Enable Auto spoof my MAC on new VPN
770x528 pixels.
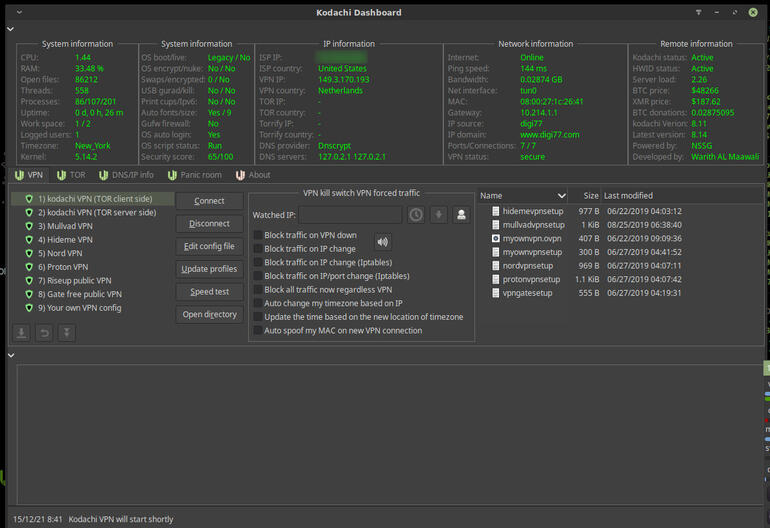258,331
